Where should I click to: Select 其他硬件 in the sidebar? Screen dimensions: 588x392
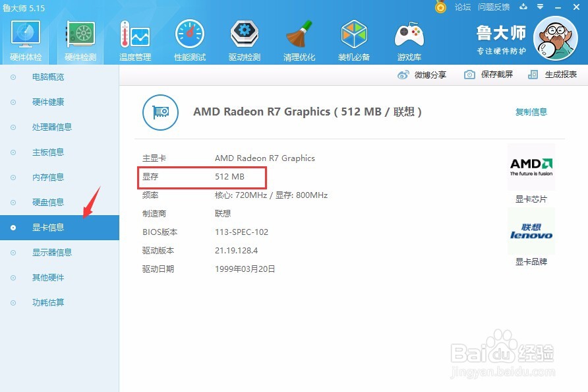tap(59, 277)
